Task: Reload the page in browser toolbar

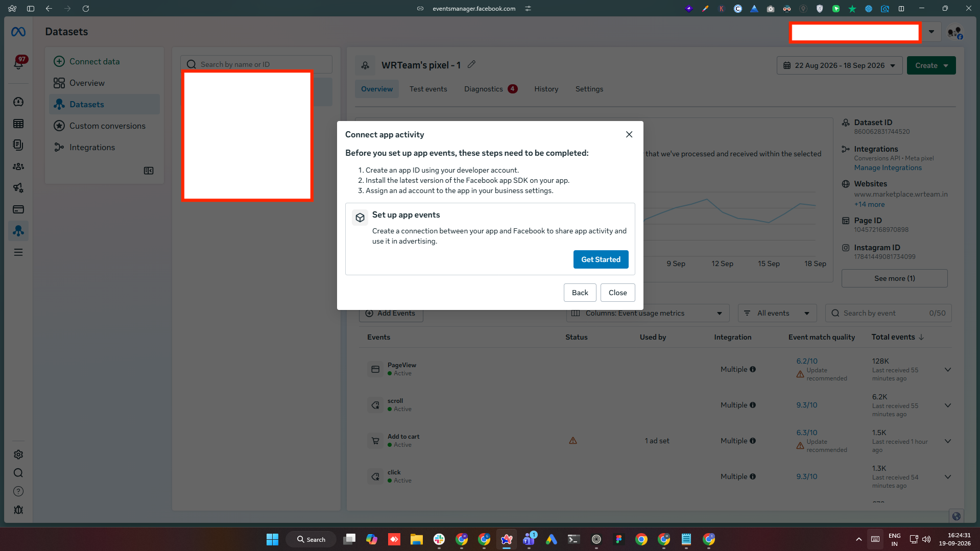Action: (x=86, y=9)
